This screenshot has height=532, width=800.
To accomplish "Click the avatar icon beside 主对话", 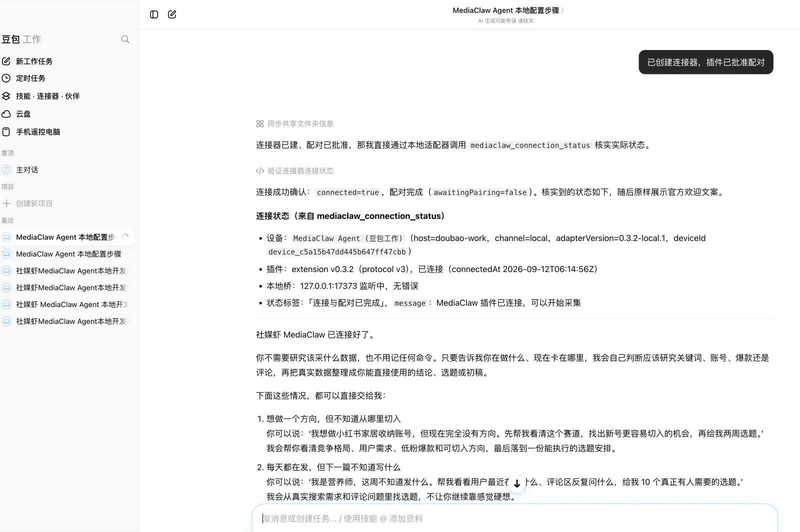I will pos(6,170).
